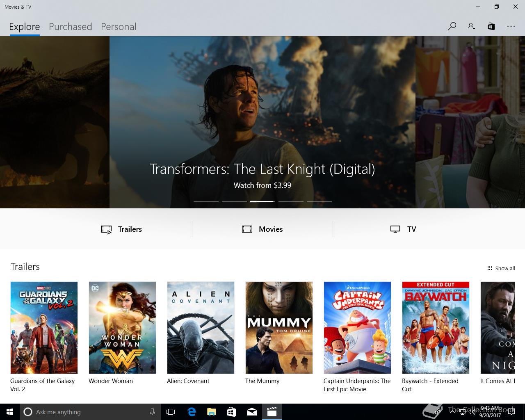Click the Movies category label
525x420 pixels.
click(271, 229)
